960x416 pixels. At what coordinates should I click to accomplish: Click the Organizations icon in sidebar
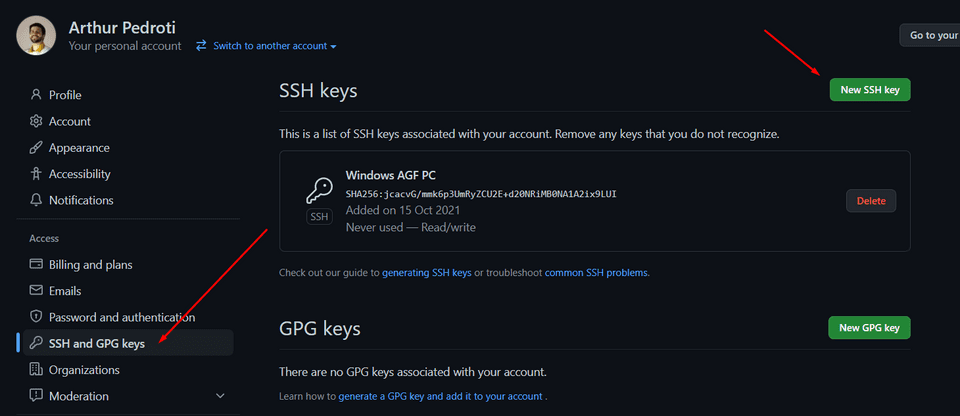click(37, 370)
